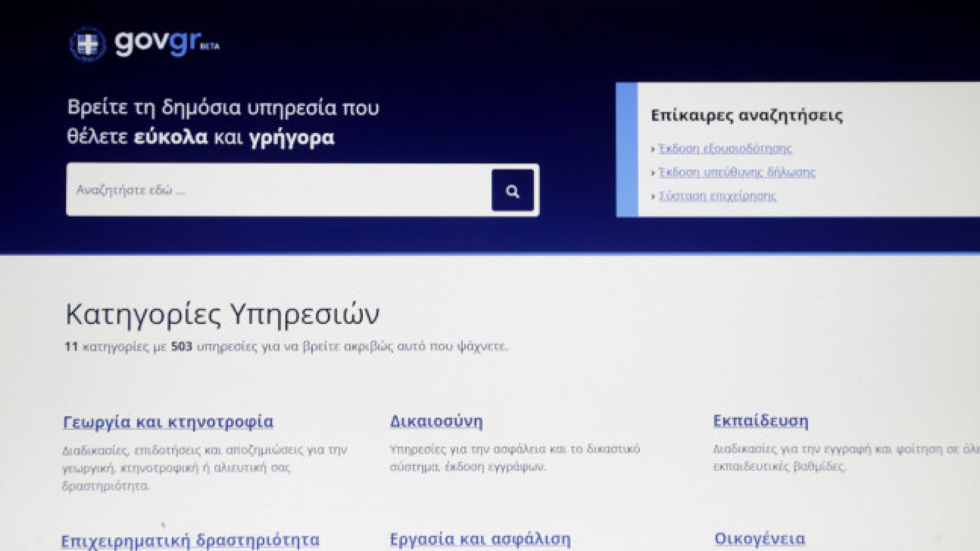Screen dimensions: 980x551
Task: Open the 'Έκδοση υπεύθυνης δήλωσης' link
Action: 737,172
